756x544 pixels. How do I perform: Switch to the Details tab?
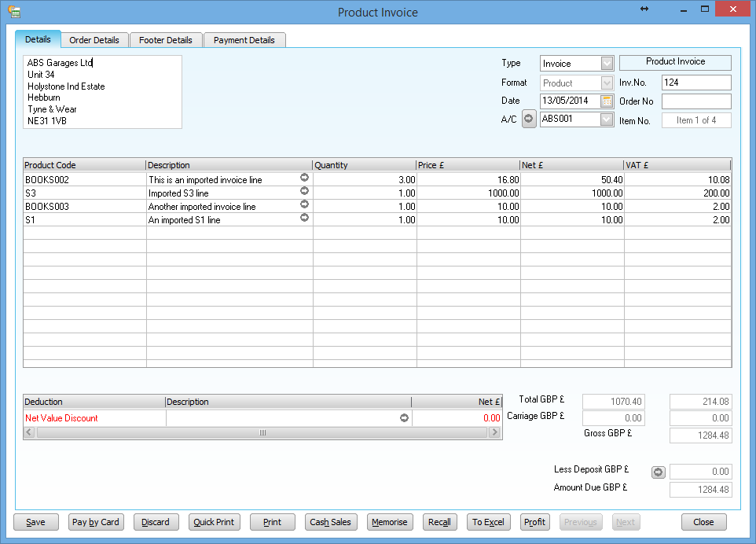pyautogui.click(x=38, y=39)
